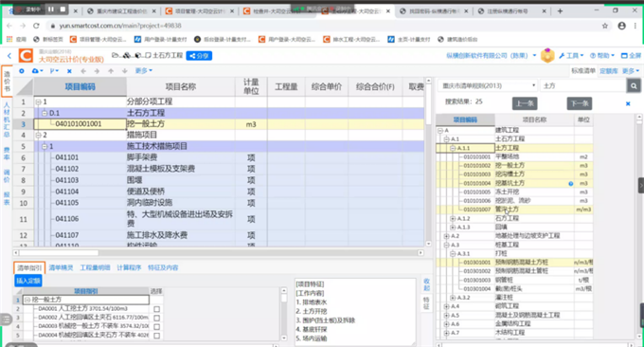Switch to the 清单精灵 tab
Screen dimensions: 644x347
tap(61, 267)
